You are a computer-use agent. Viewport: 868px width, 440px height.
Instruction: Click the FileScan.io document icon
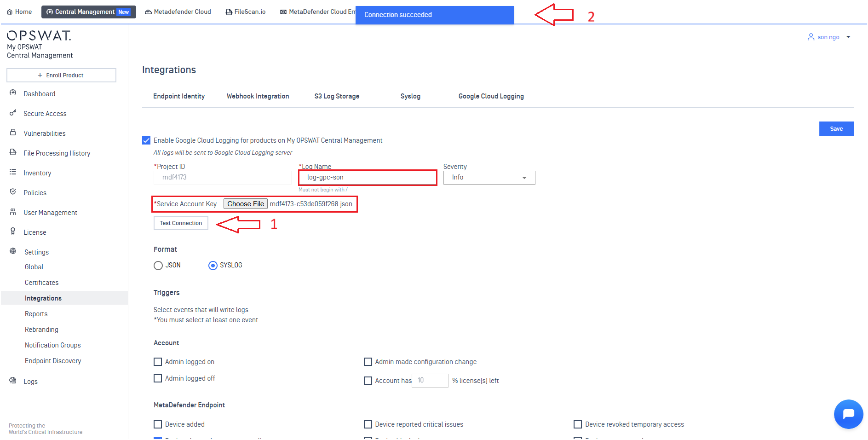(229, 12)
